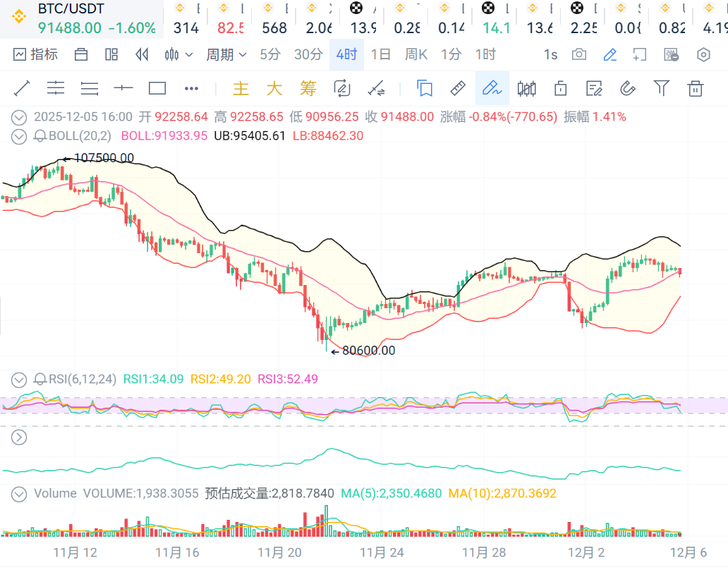
Task: Click the BTC/USDT trading pair title
Action: 71,9
